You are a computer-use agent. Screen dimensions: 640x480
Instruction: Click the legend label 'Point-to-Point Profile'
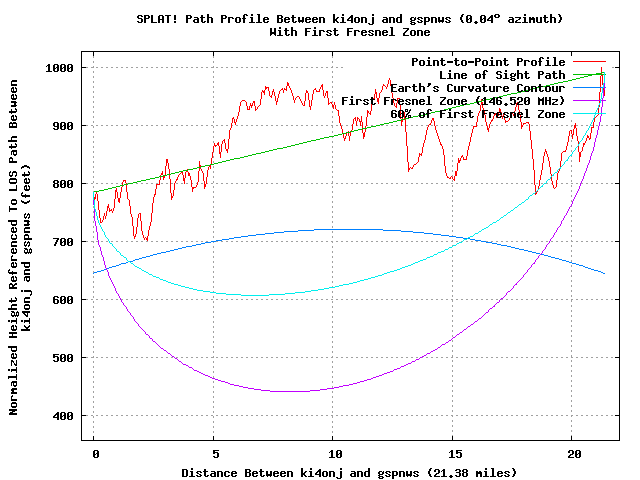pos(488,62)
